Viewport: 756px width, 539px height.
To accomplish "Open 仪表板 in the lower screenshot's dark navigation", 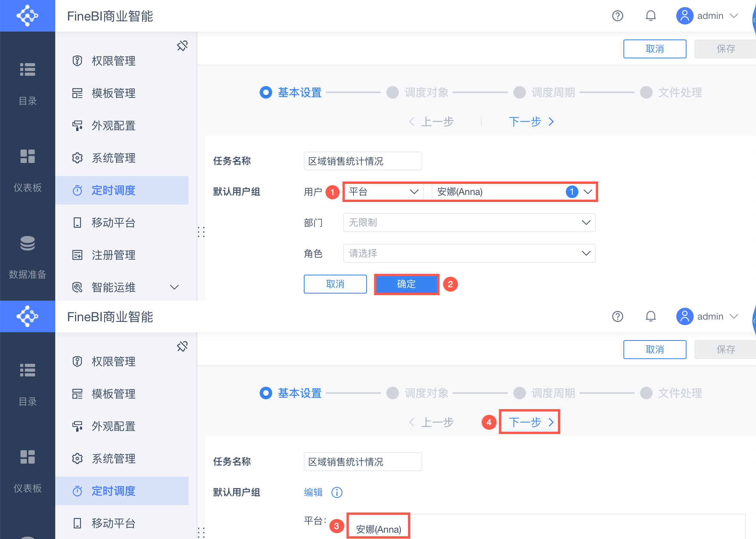I will (28, 471).
